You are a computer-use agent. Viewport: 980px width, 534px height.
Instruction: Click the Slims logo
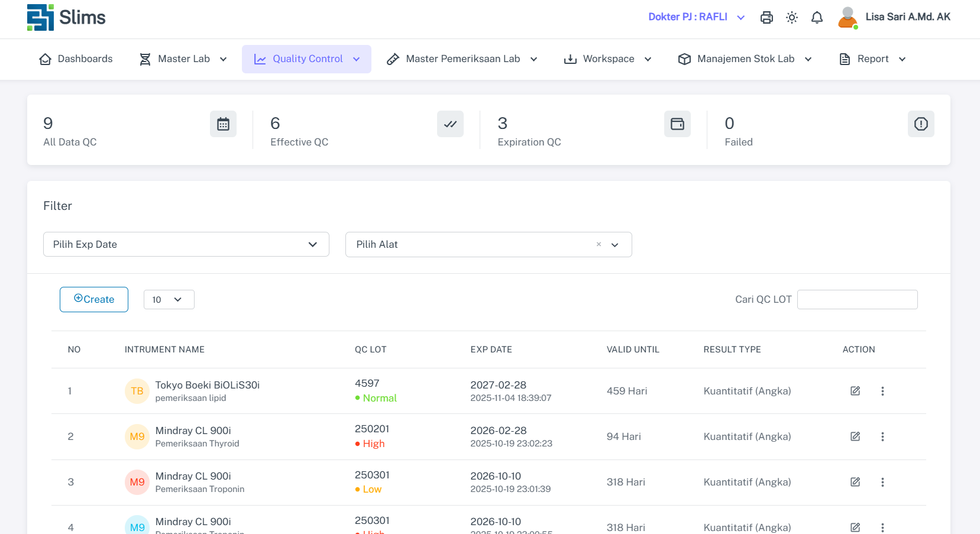click(66, 18)
